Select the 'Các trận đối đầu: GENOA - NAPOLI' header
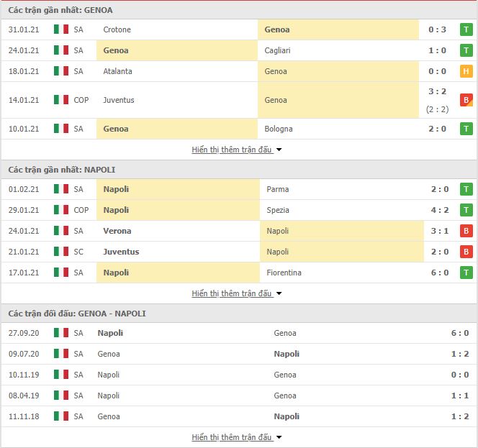Image resolution: width=478 pixels, height=448 pixels. coord(77,314)
